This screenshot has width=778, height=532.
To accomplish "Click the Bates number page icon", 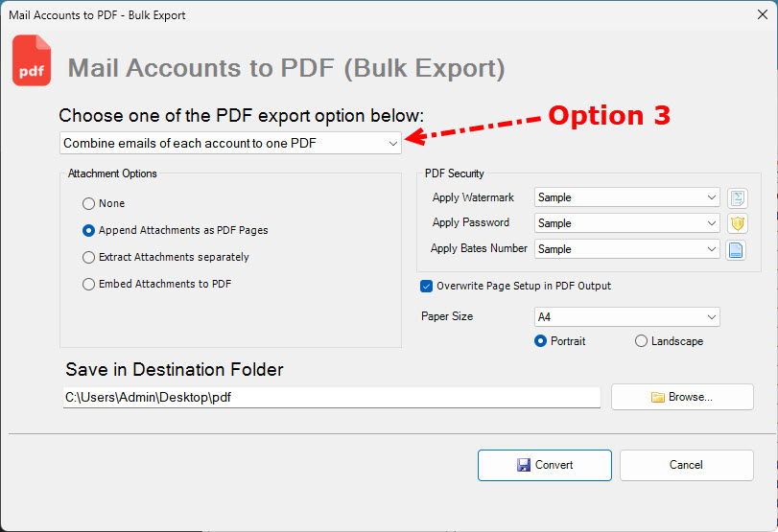I will [x=737, y=249].
